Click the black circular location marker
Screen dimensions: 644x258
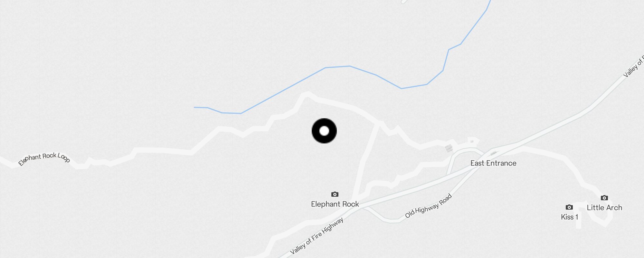(324, 131)
